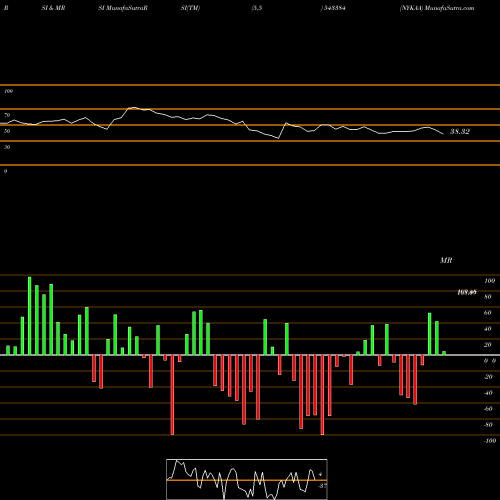Click the MR axis label -60
The height and width of the screenshot is (500, 500).
[488, 409]
